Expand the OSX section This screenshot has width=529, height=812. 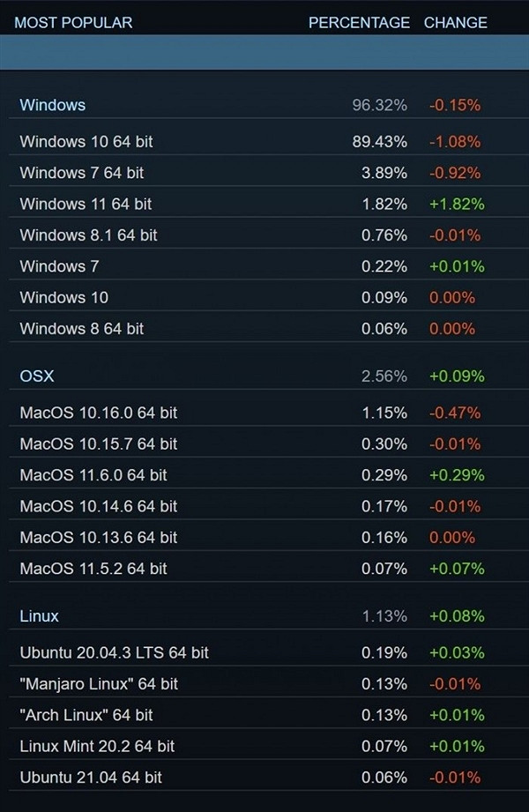[35, 375]
